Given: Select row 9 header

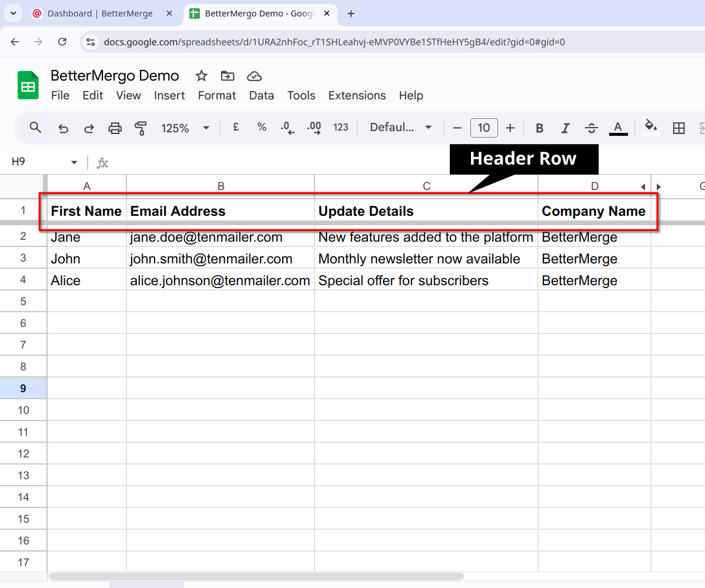Looking at the screenshot, I should pos(24,389).
